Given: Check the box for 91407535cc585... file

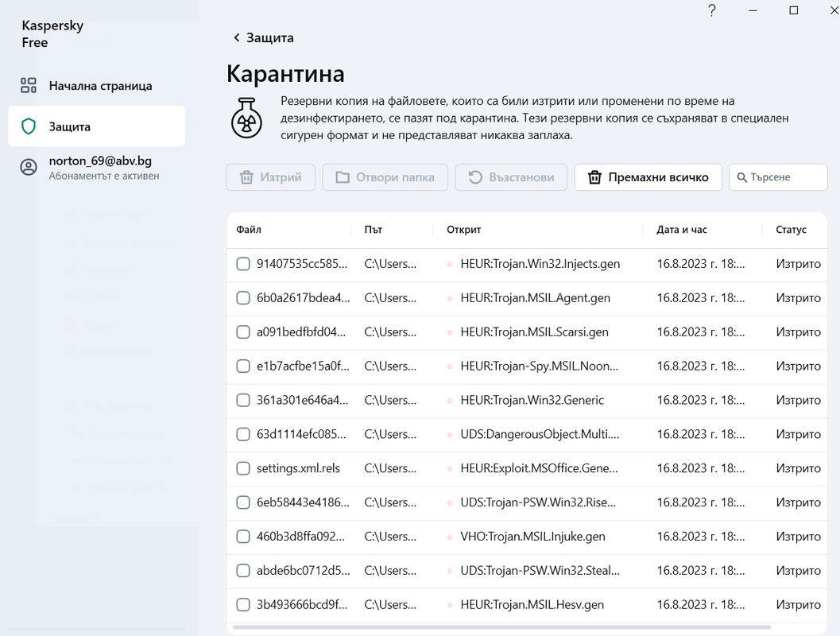Looking at the screenshot, I should pos(243,264).
